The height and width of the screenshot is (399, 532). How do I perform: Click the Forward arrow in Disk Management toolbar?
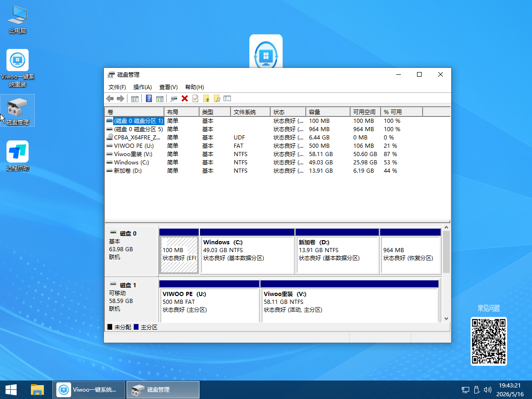coord(121,98)
